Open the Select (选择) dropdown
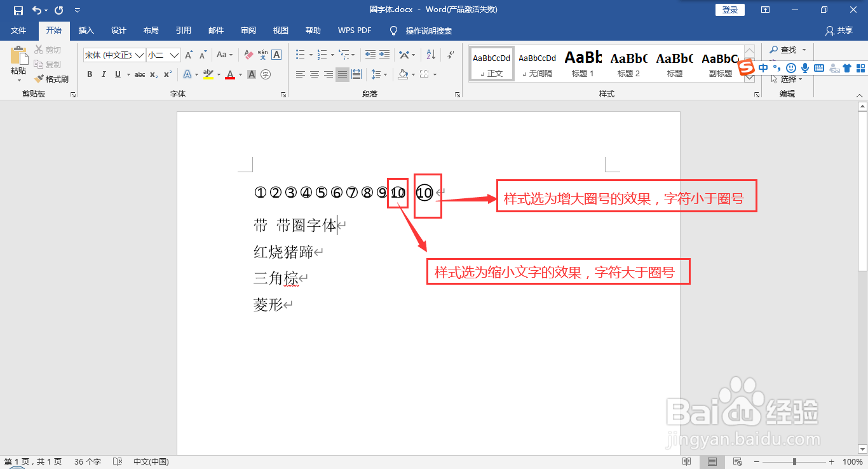 [787, 79]
